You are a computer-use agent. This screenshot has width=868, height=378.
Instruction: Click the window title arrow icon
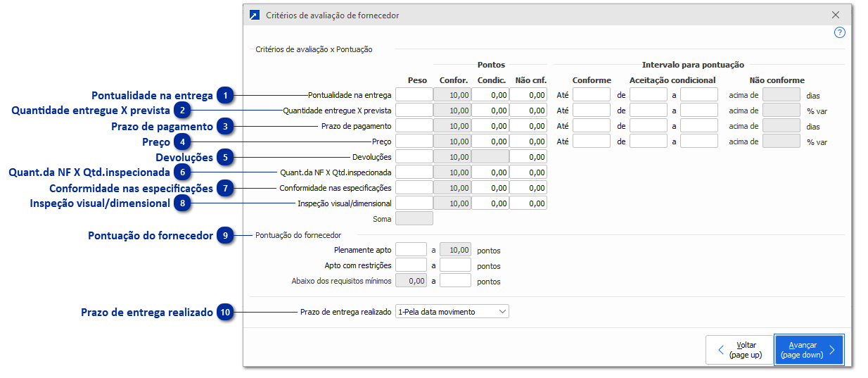click(254, 15)
